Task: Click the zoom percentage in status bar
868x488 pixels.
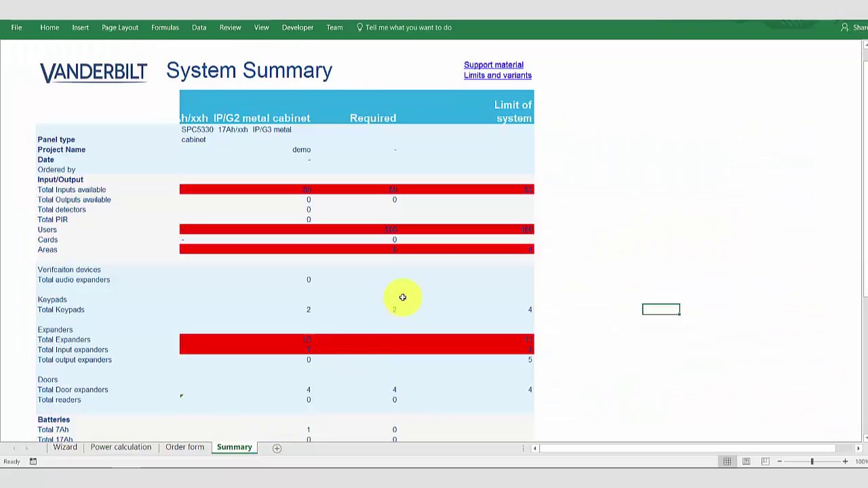Action: [861, 462]
